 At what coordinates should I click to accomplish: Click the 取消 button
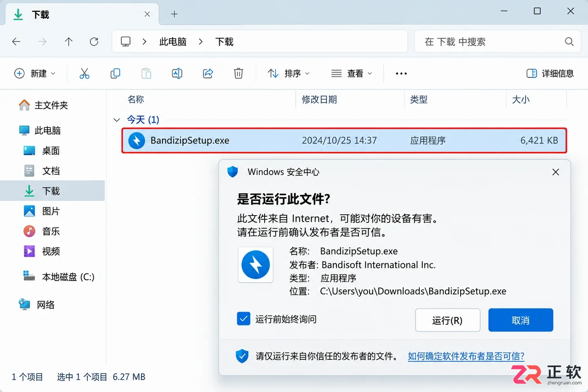click(521, 321)
